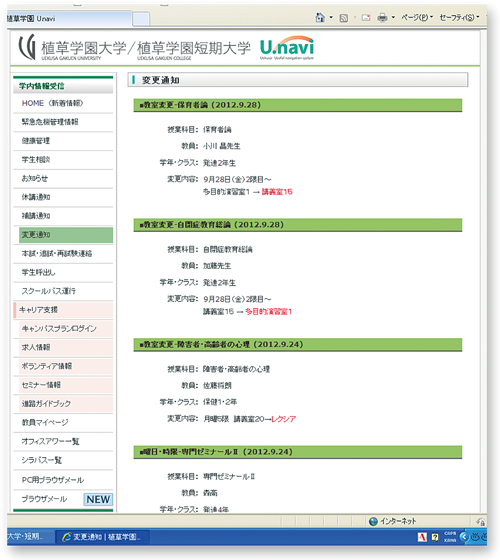Screen dimensions: 500x560
Task: Open シラバス一覧 sidebar item
Action: coord(63,460)
